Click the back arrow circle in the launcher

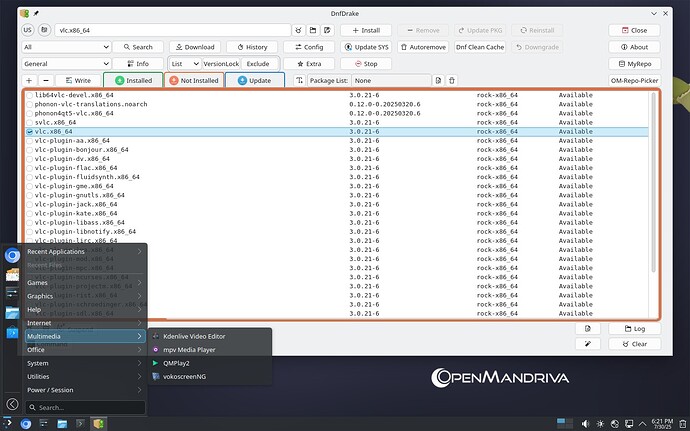12,404
